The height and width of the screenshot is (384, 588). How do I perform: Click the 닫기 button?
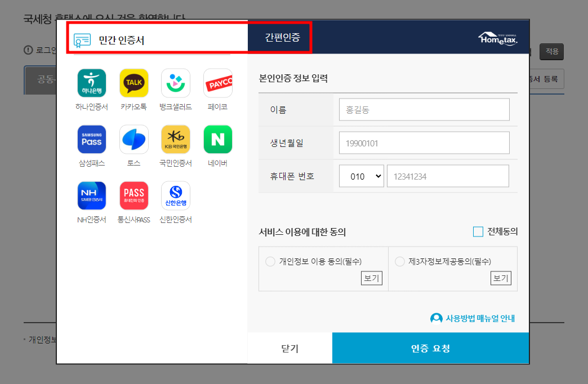click(290, 348)
